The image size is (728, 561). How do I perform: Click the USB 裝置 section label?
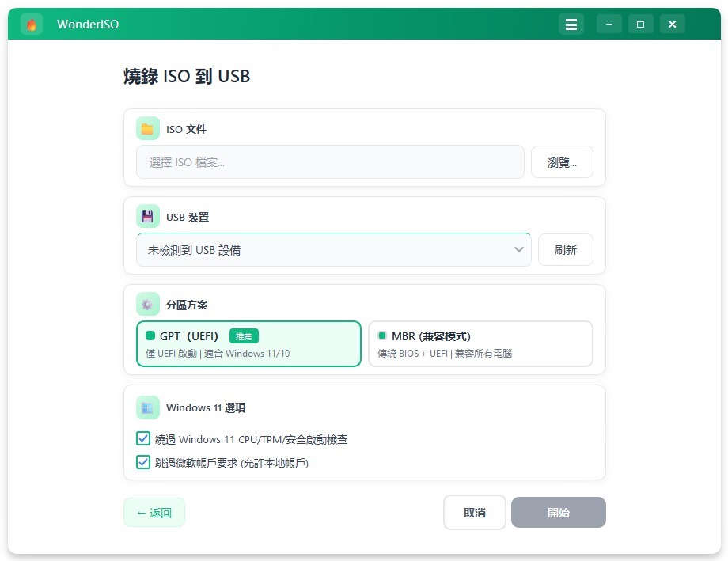(188, 217)
